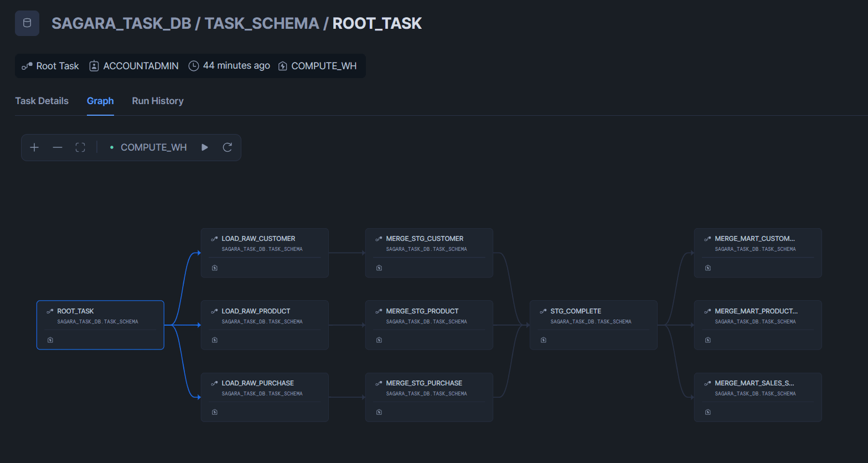Select the MERGE_STG_PRODUCT node
The width and height of the screenshot is (868, 463).
(429, 325)
